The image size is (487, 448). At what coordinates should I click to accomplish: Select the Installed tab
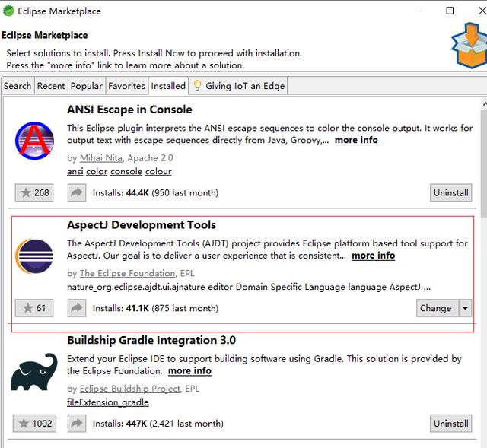tap(168, 86)
